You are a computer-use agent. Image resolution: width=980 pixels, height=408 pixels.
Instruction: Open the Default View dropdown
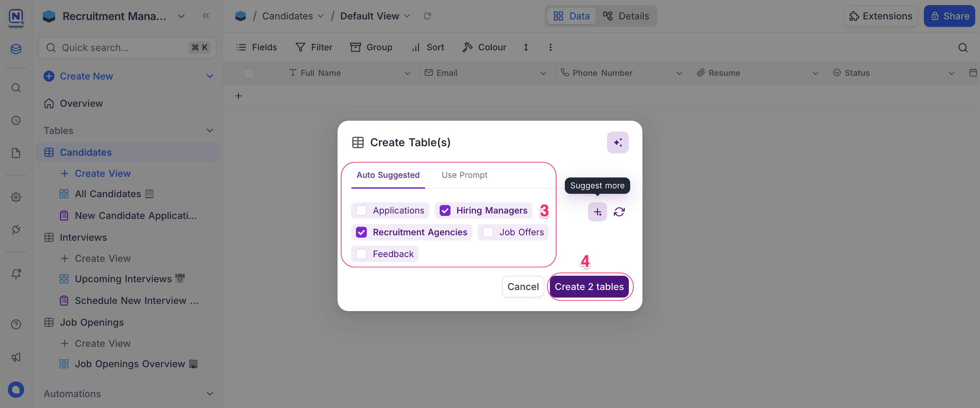tap(407, 16)
